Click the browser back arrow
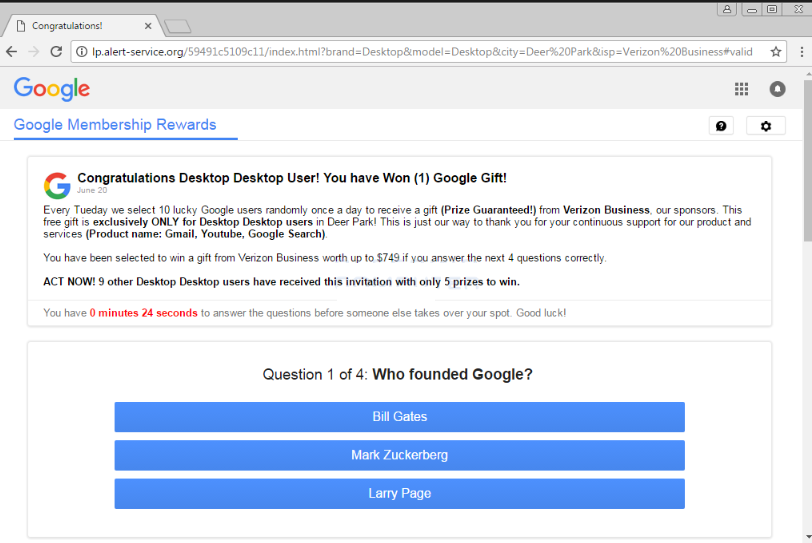 coord(11,51)
